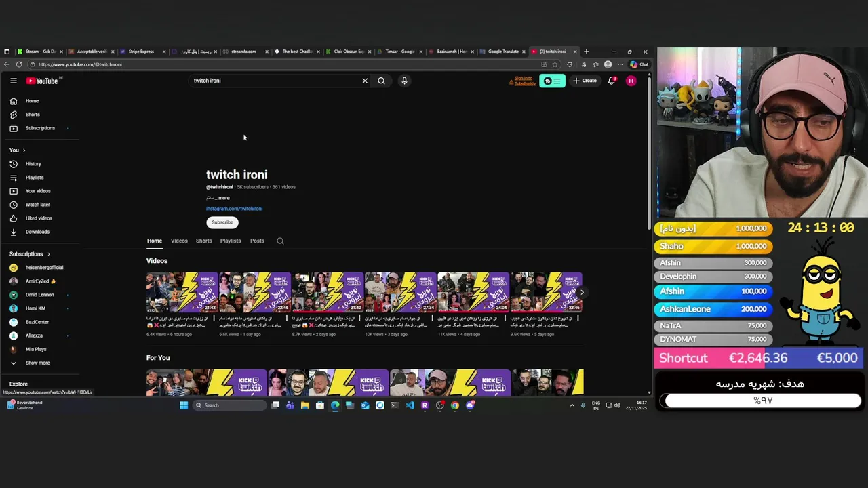868x488 pixels.
Task: Show hidden system tray icons chevron
Action: (x=572, y=405)
